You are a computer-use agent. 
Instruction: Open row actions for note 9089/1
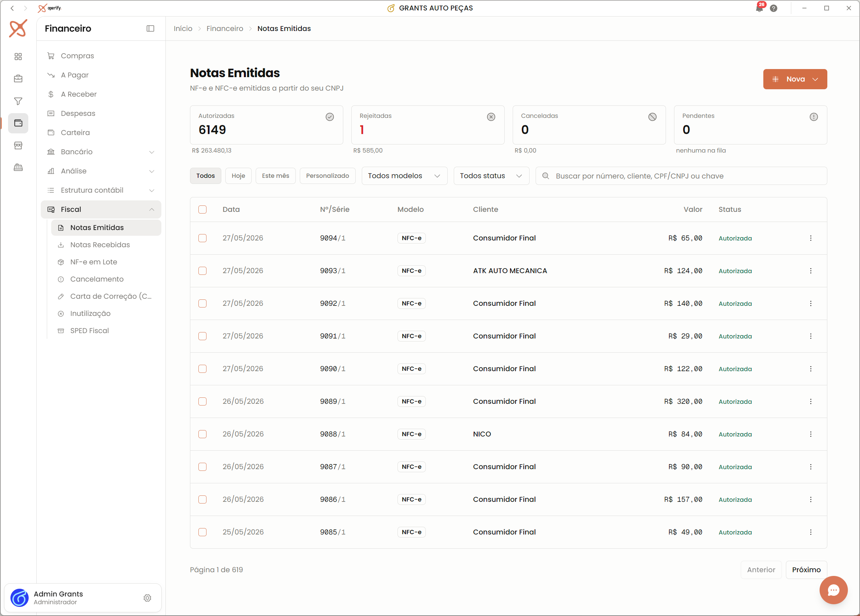[811, 401]
